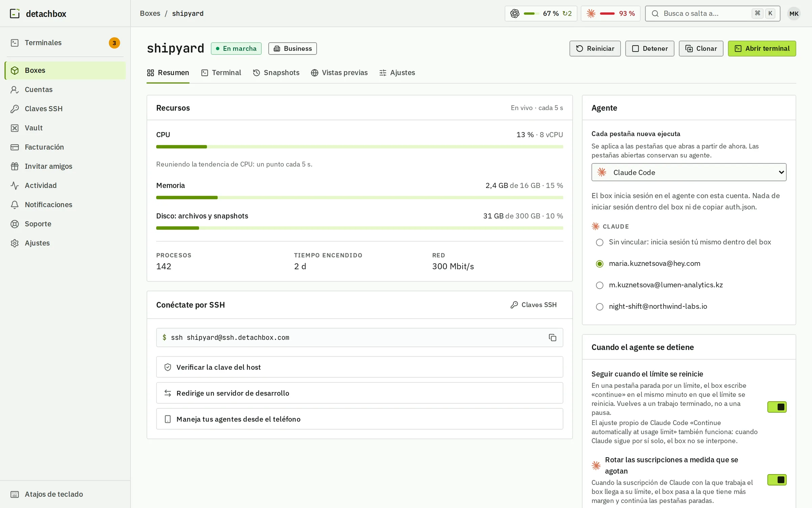812x508 pixels.
Task: Toggle Seguir cuando el límite se reinicie
Action: 777,407
